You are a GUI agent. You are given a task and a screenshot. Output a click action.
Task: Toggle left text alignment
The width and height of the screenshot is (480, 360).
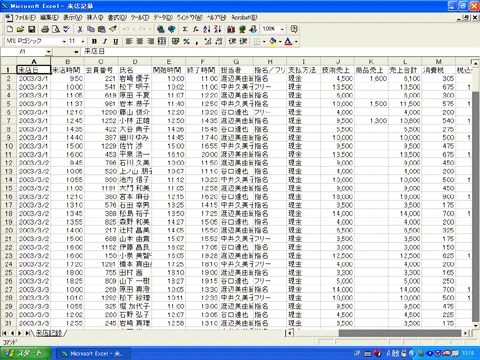pos(129,41)
